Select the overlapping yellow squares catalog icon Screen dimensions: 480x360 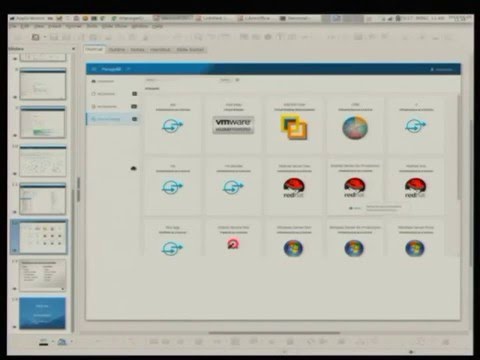[x=294, y=127]
